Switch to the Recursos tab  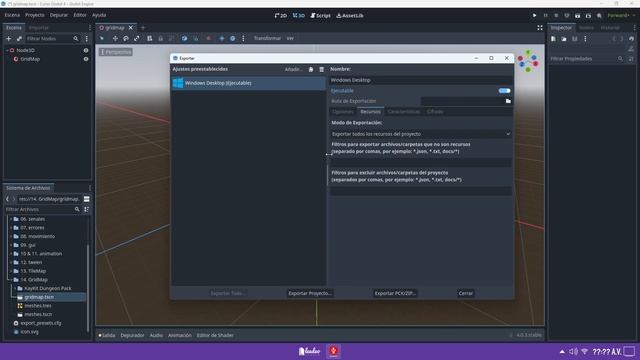point(370,111)
